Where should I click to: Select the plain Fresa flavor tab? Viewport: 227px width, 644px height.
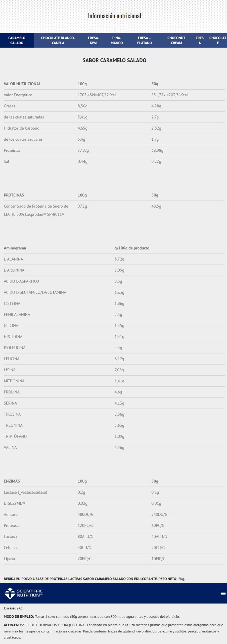click(x=200, y=40)
